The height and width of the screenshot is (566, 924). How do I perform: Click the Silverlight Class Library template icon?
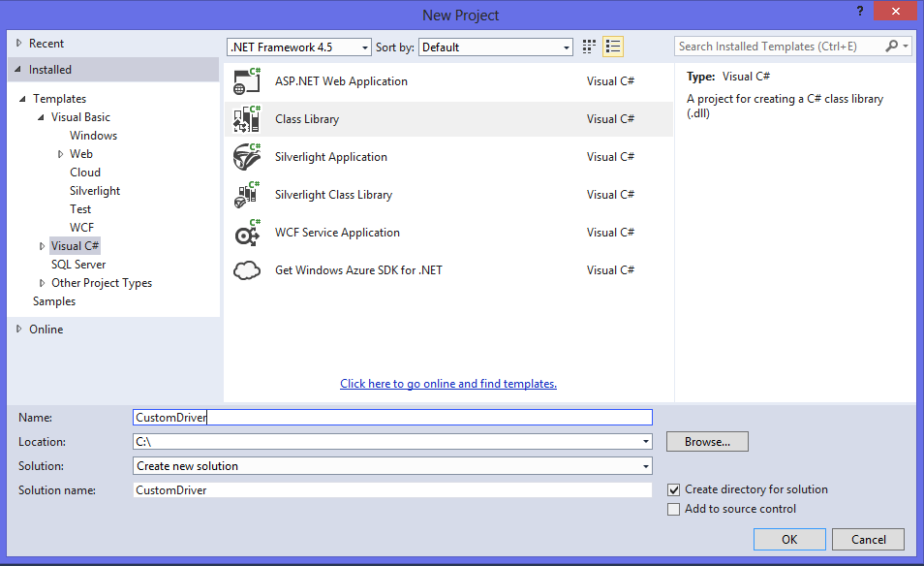tap(247, 195)
